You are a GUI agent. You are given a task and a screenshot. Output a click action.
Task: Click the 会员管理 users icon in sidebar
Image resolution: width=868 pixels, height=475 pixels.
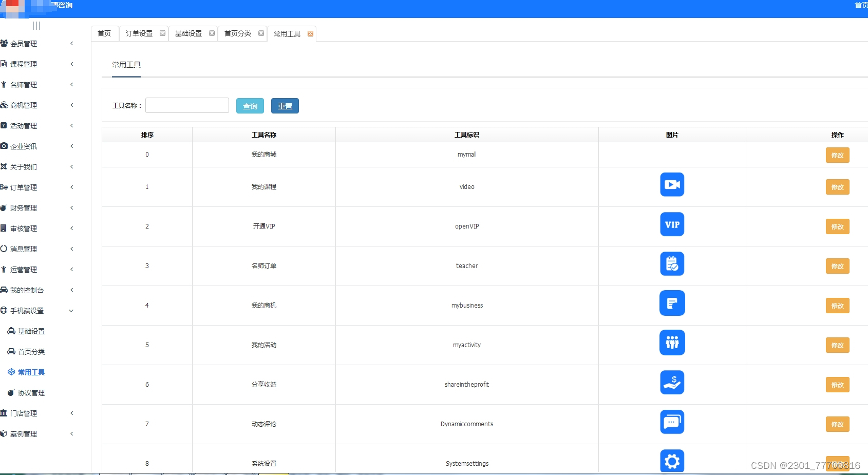[4, 44]
